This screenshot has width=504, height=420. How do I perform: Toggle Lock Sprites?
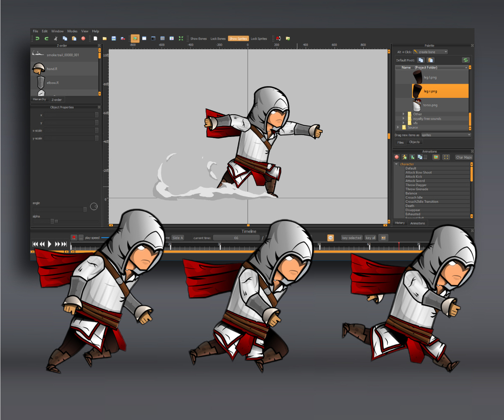coord(259,39)
